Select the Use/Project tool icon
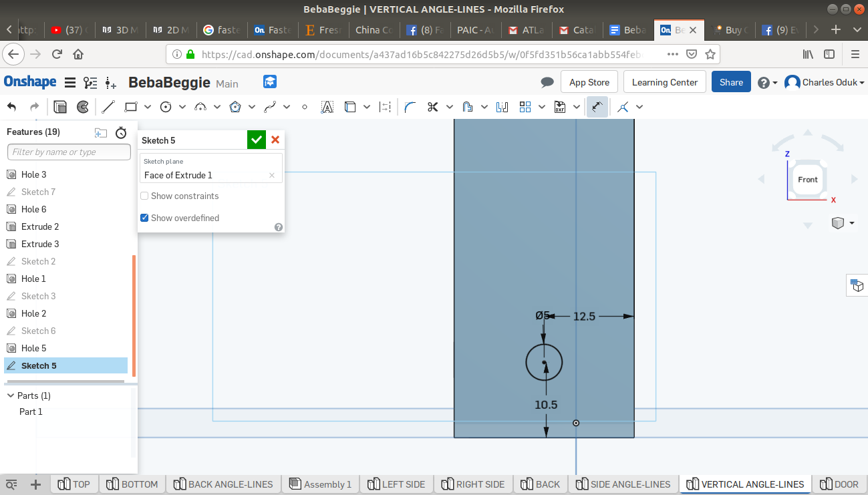The image size is (868, 495). [x=350, y=107]
